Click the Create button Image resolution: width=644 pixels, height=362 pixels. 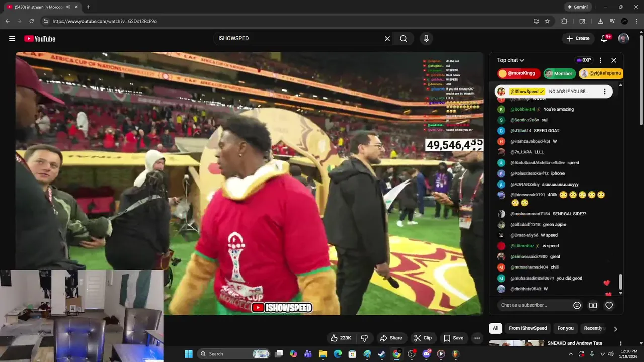point(578,38)
